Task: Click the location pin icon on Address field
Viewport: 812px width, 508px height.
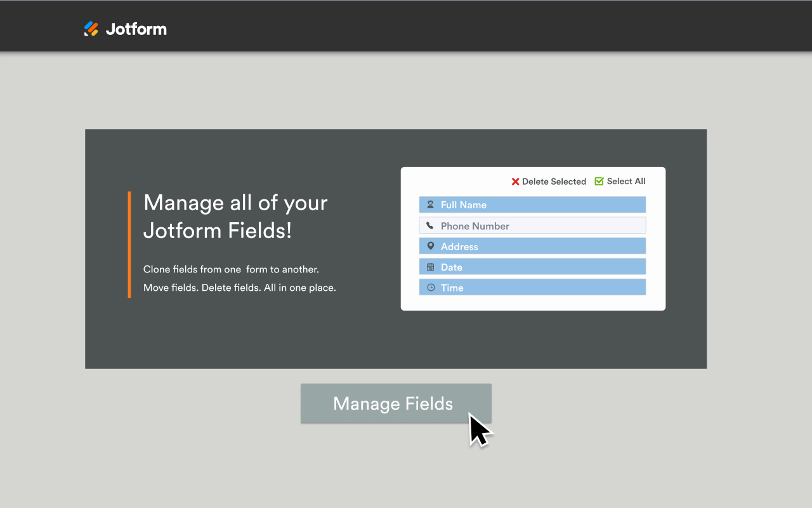Action: [x=431, y=246]
